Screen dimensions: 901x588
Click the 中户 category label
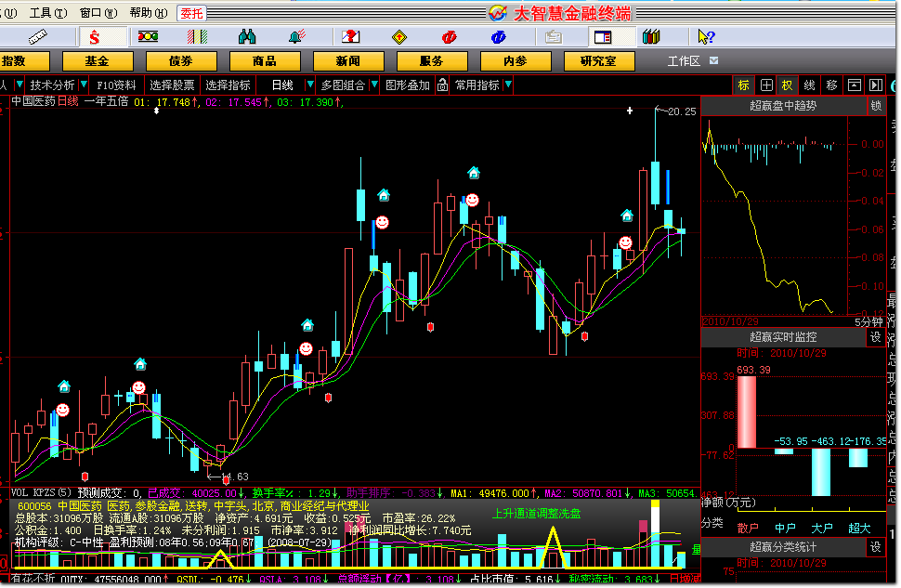[x=784, y=528]
